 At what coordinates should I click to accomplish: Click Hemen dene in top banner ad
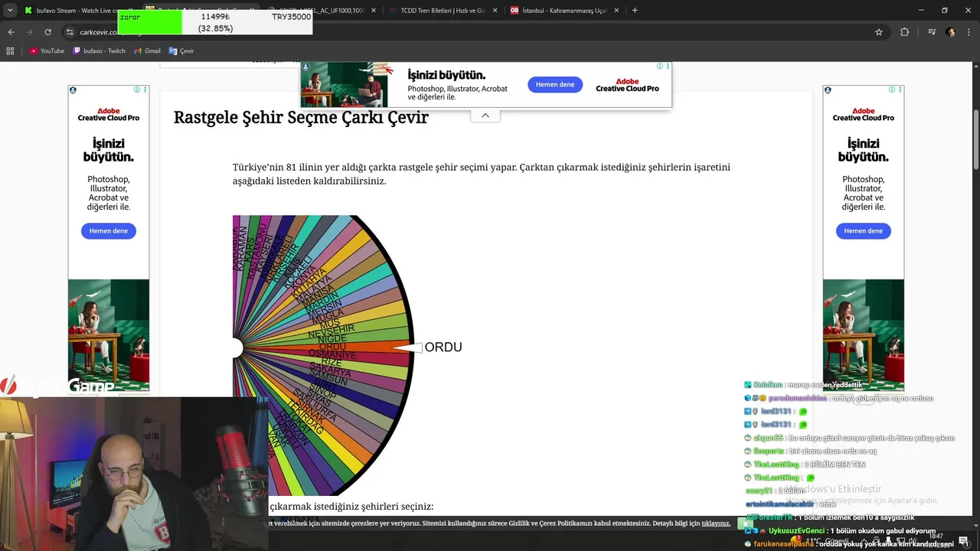tap(555, 84)
